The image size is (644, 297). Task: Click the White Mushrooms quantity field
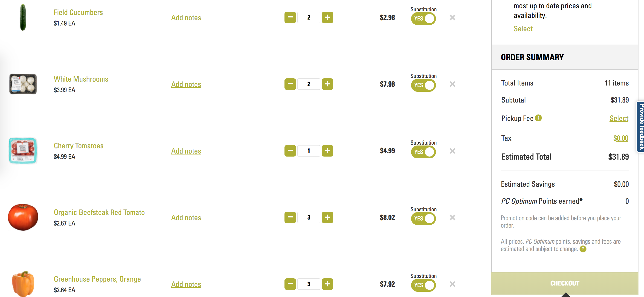pyautogui.click(x=309, y=84)
